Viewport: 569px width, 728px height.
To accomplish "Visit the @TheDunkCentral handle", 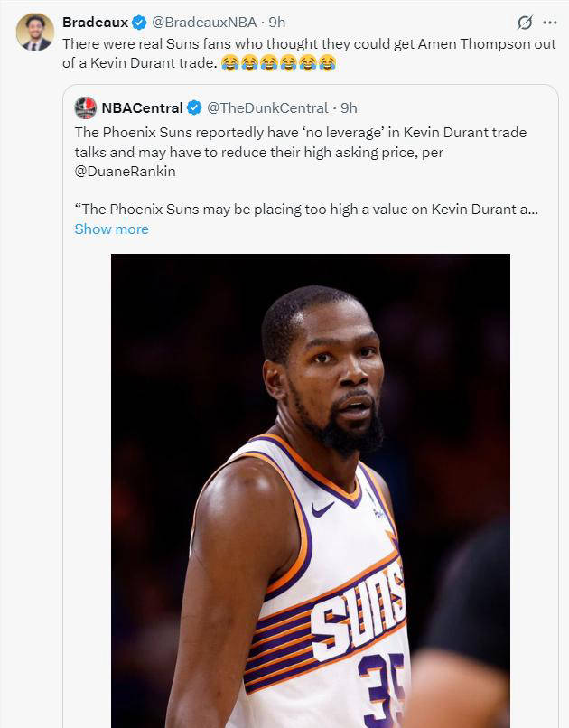I will [x=267, y=108].
